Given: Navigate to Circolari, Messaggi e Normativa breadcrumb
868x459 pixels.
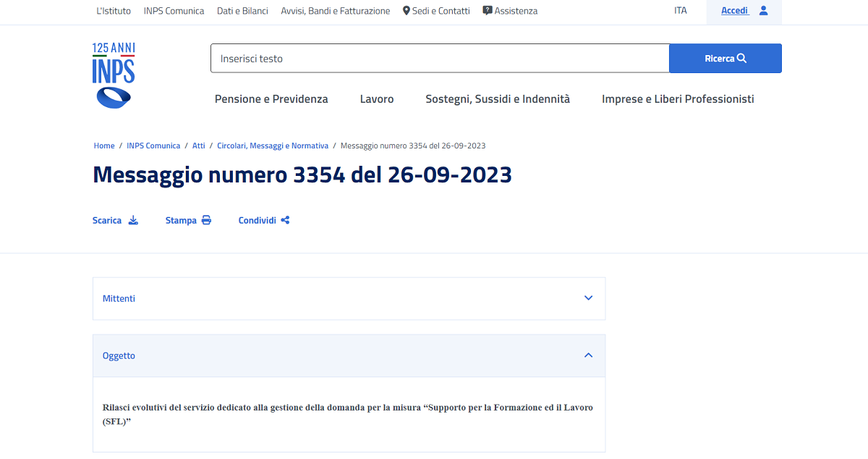Looking at the screenshot, I should click(273, 145).
